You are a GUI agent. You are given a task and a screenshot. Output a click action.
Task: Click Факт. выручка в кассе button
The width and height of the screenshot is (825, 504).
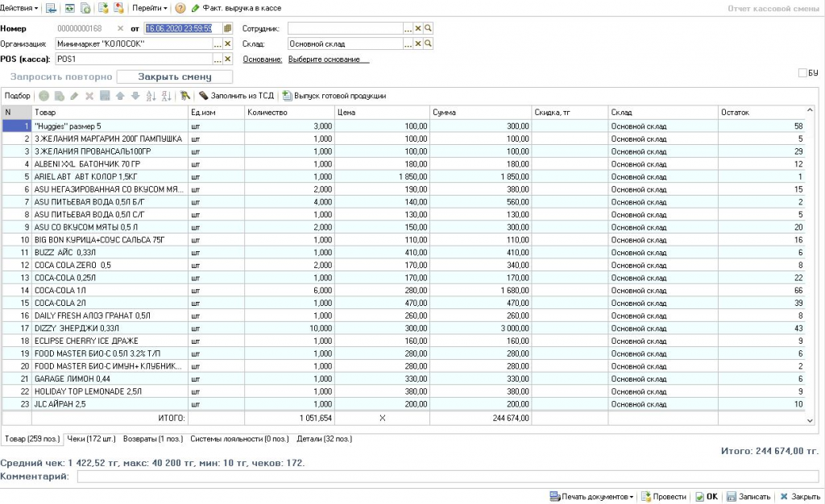click(236, 8)
